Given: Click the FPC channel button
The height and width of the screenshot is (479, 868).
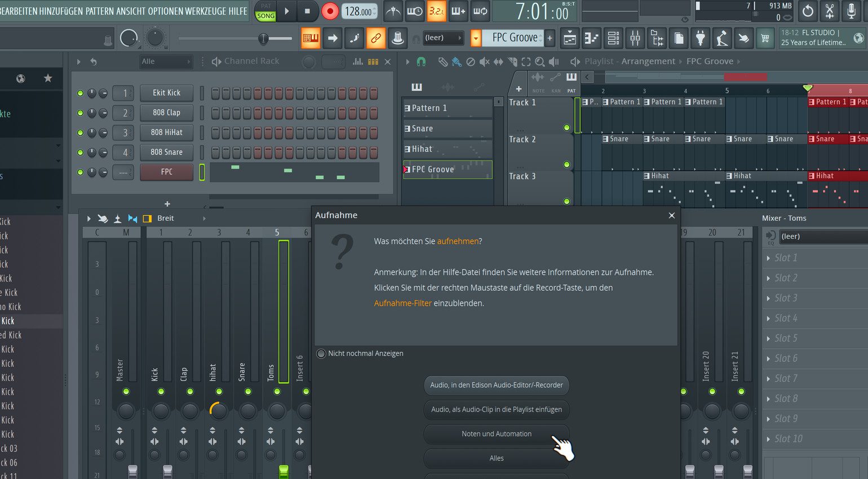Looking at the screenshot, I should pos(167,172).
